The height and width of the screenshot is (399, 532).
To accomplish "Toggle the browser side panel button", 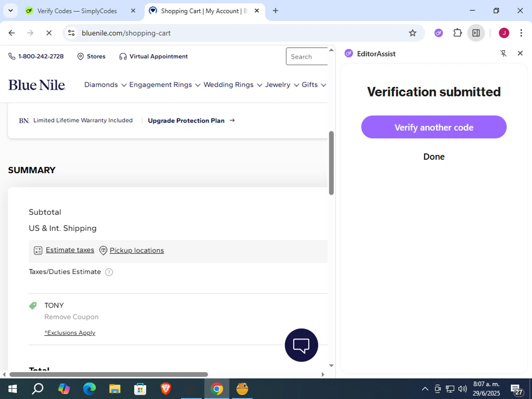I will tap(476, 33).
